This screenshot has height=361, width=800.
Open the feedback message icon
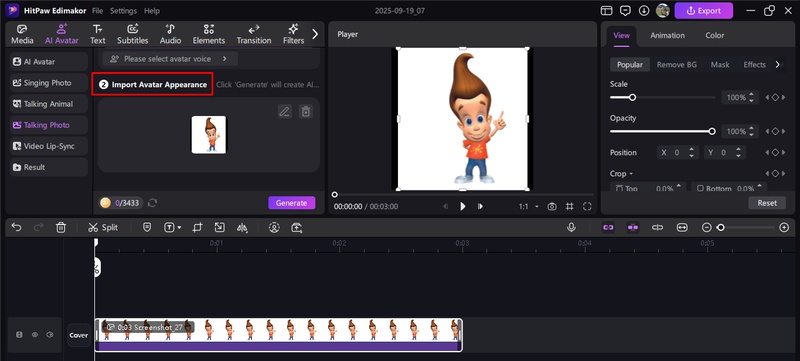pos(625,11)
